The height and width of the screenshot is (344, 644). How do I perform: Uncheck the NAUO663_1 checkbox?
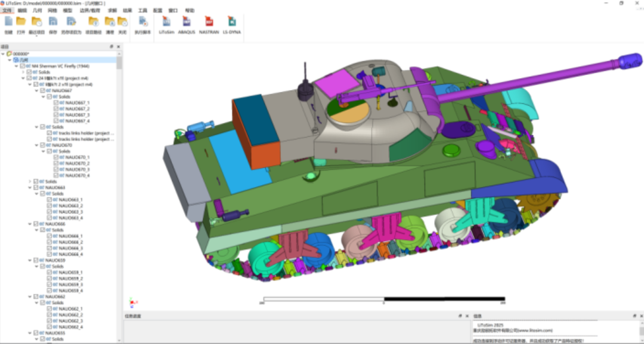[49, 200]
